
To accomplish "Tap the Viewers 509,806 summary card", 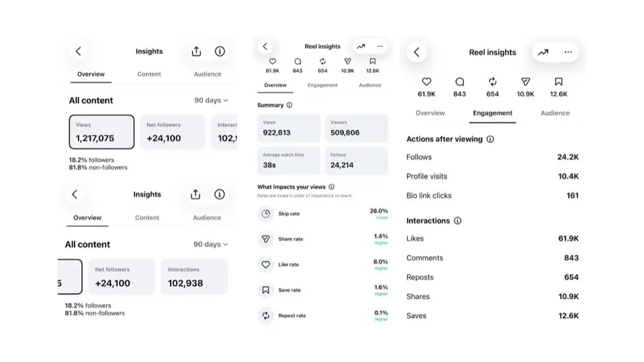I will pos(357,129).
